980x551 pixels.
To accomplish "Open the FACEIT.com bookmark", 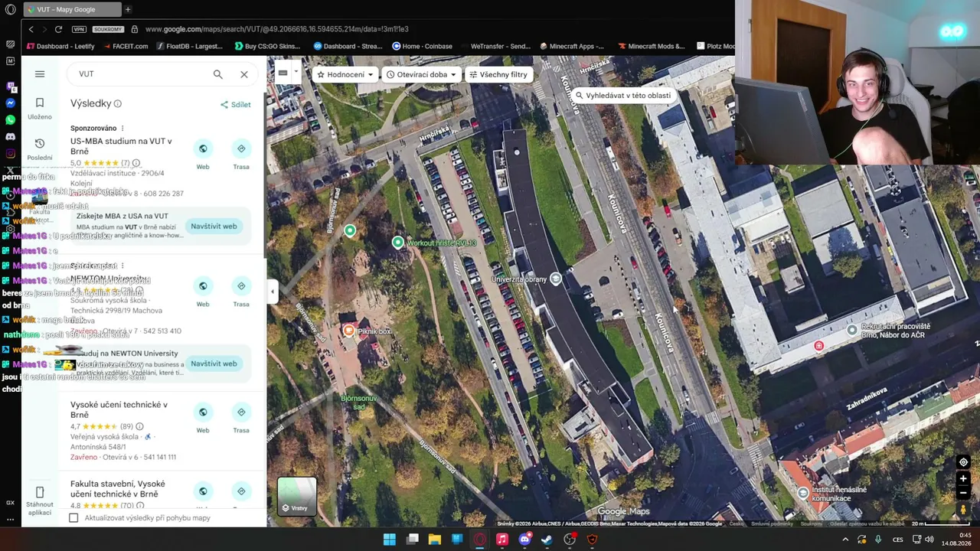I will [x=125, y=46].
